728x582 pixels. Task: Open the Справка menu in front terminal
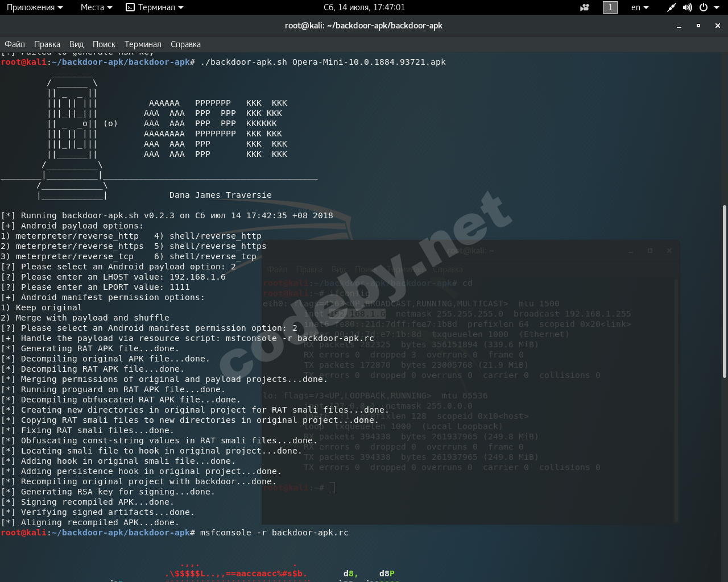pos(185,44)
